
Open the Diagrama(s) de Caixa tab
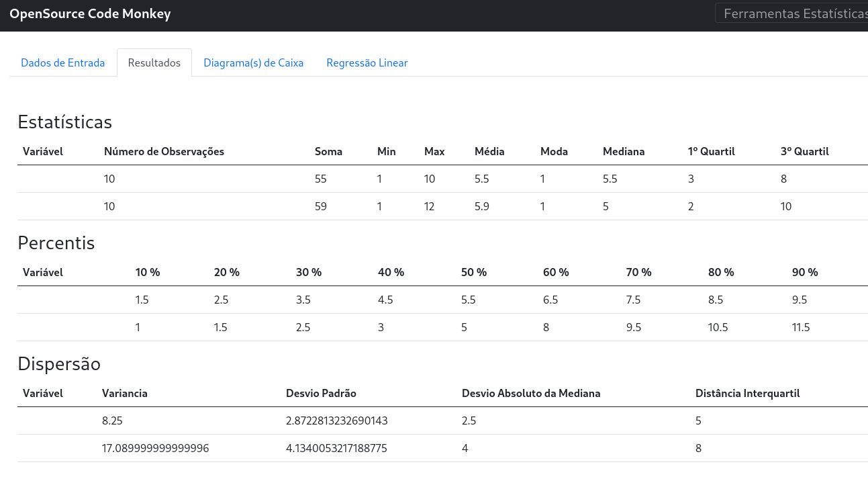pos(253,62)
